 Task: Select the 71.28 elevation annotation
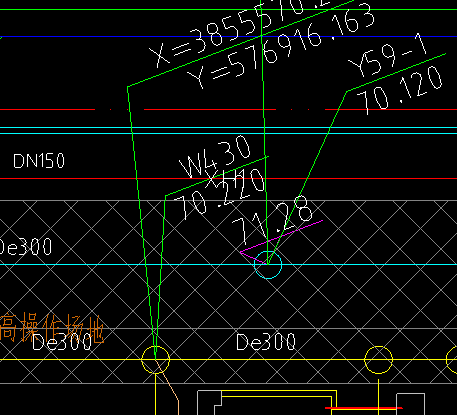(273, 220)
